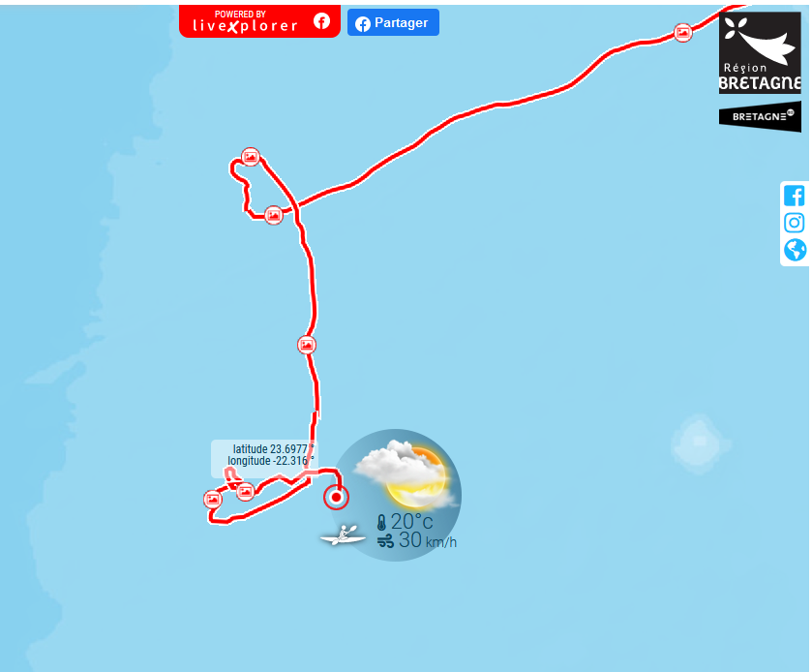Click the 30 km/h wind speed reading
Screen dimensions: 812x672
tap(417, 541)
